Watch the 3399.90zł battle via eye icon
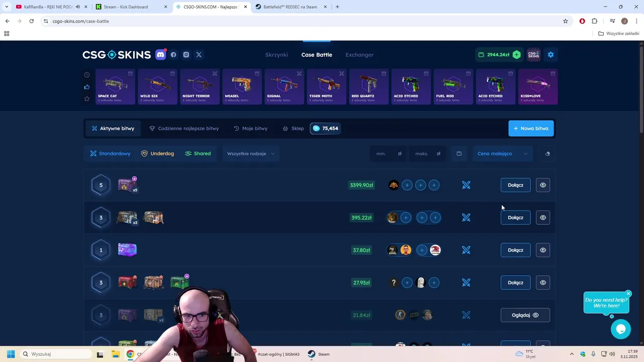This screenshot has width=644, height=362. (x=543, y=185)
